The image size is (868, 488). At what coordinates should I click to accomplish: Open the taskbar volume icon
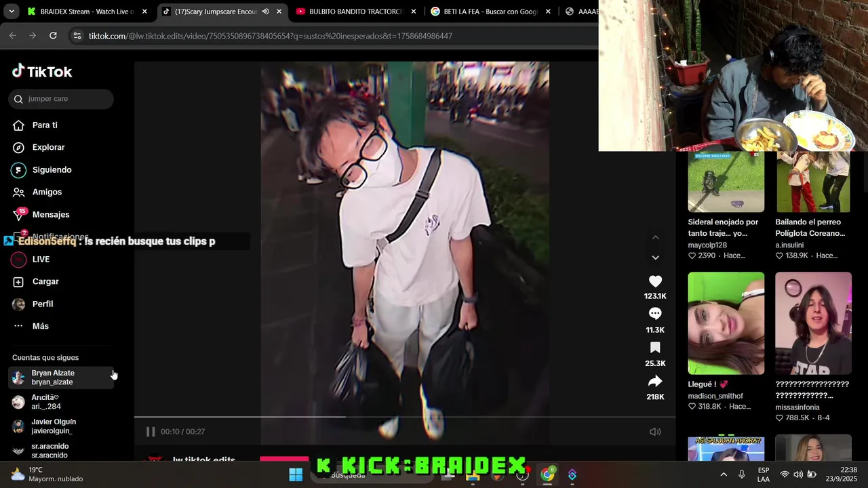click(x=798, y=474)
